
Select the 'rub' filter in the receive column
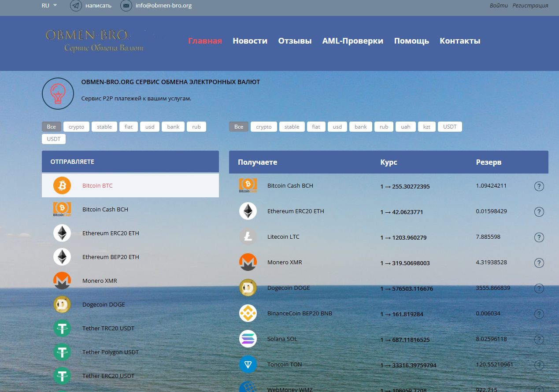384,127
